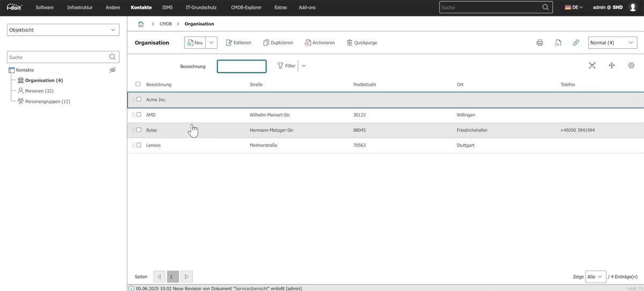The image size is (644, 291).
Task: Open the IT-Grundschutz menu
Action: point(201,8)
